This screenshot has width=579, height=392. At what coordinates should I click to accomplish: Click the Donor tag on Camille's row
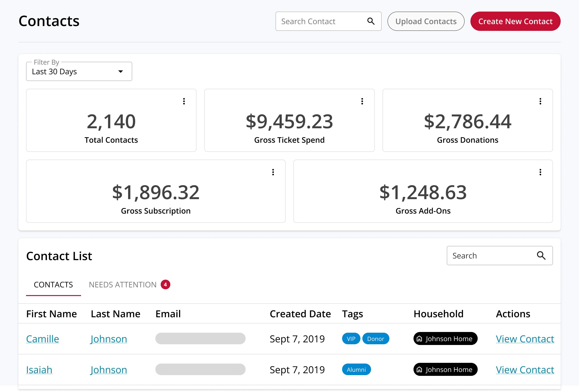[x=375, y=338]
